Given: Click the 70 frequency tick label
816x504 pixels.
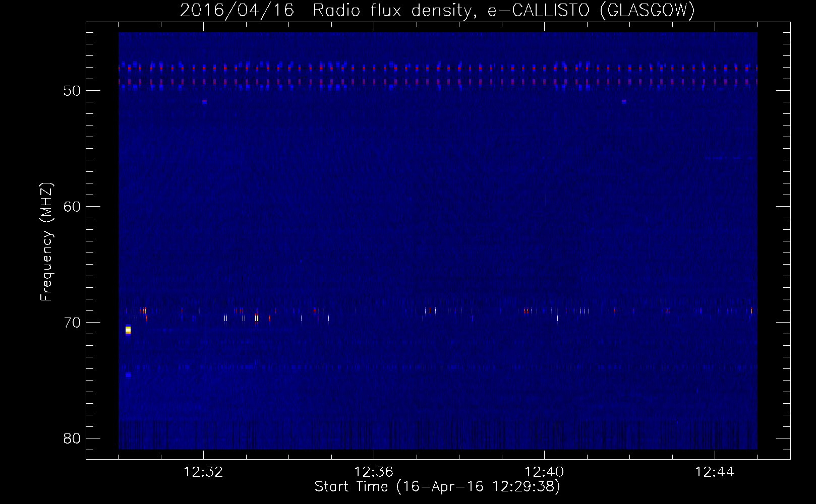Looking at the screenshot, I should pos(72,323).
